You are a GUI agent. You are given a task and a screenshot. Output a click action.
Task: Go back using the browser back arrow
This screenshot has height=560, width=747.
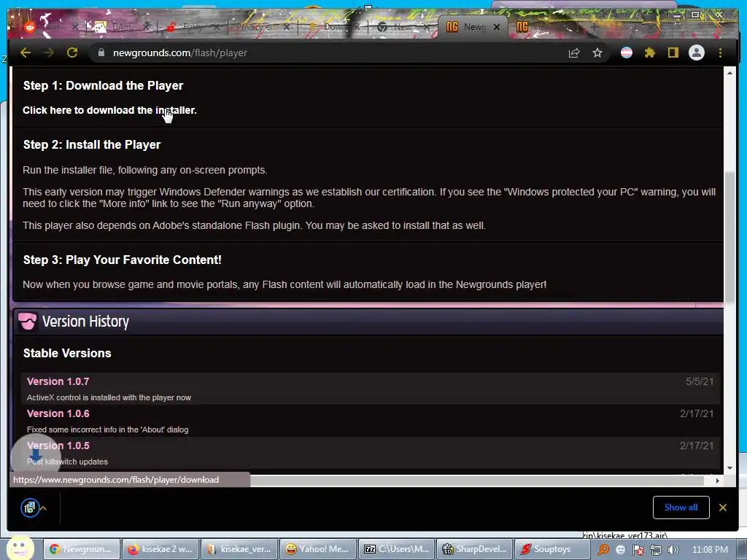tap(26, 52)
